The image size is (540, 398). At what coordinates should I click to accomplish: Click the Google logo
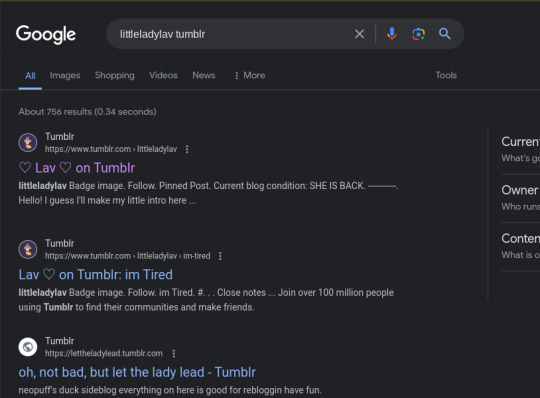46,34
